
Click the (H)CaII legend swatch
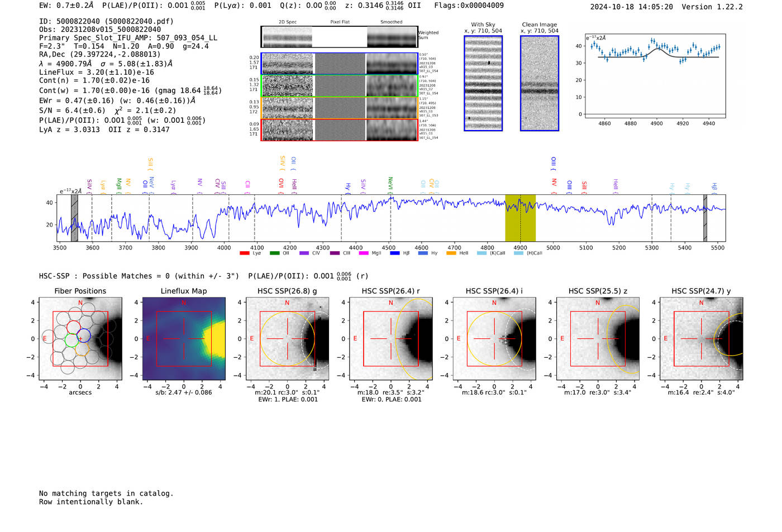coord(518,253)
